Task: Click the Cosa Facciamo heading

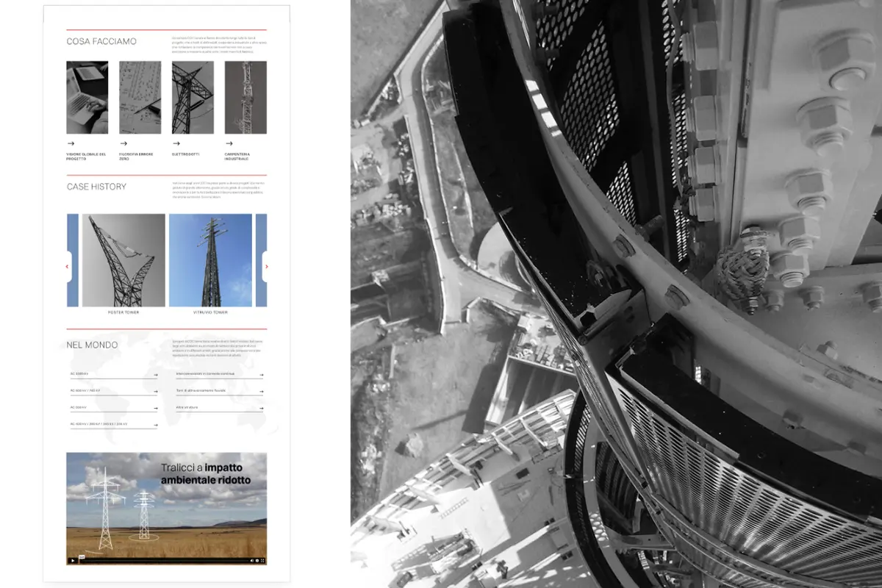Action: click(101, 41)
